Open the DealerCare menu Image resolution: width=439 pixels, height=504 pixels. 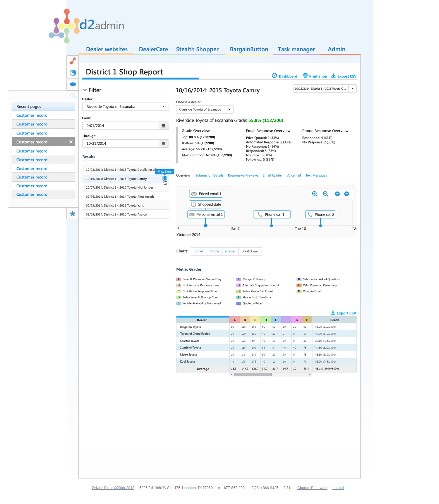(153, 49)
